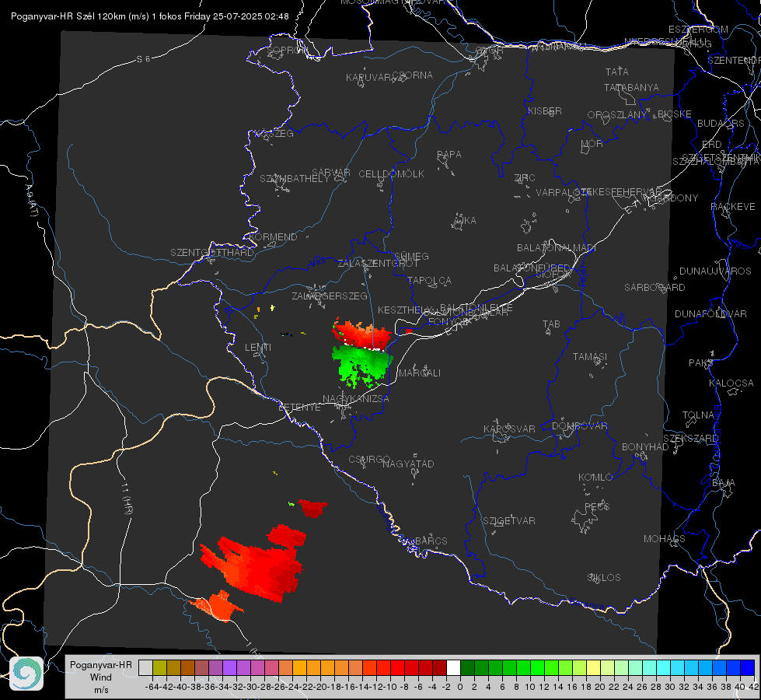Click the '11 (HR)' road label
The width and height of the screenshot is (761, 700).
(126, 498)
